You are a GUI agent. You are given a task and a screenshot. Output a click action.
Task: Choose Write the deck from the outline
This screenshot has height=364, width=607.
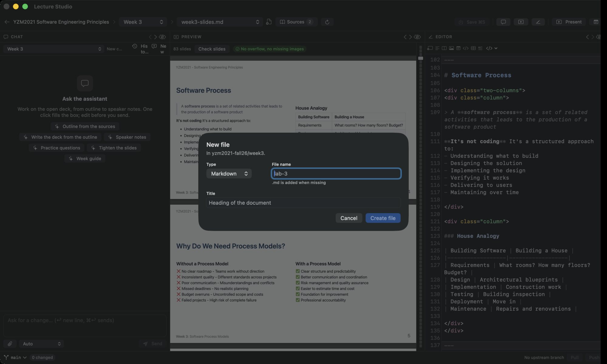pyautogui.click(x=60, y=137)
